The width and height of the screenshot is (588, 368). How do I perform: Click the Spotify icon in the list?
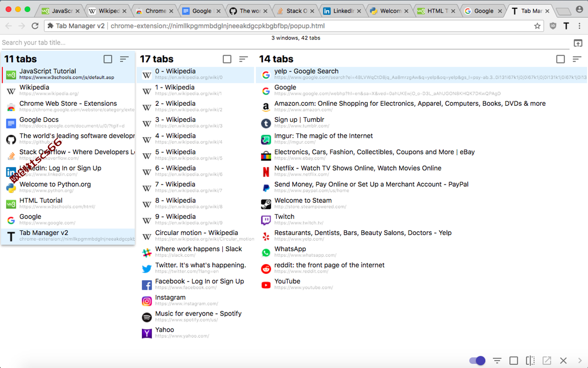point(147,317)
